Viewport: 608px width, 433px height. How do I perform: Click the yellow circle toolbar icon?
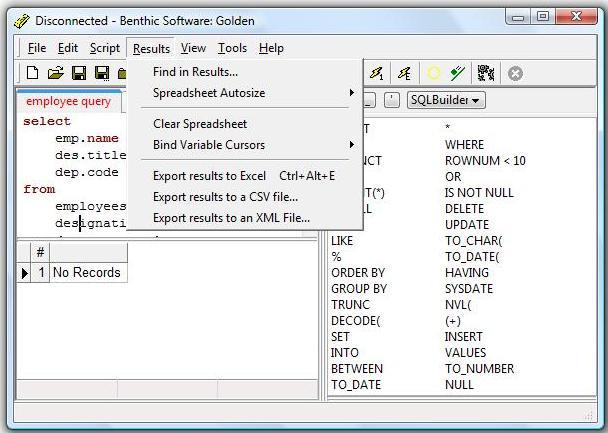(434, 73)
